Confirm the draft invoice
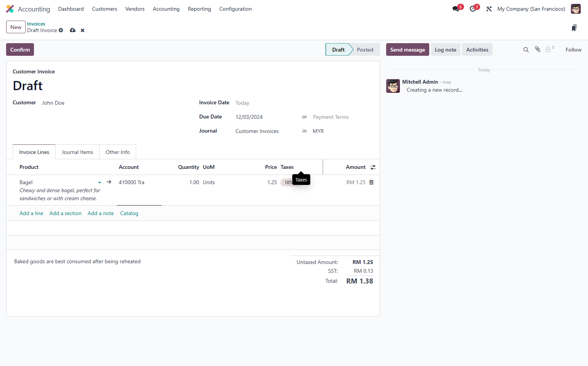588x366 pixels. (20, 50)
